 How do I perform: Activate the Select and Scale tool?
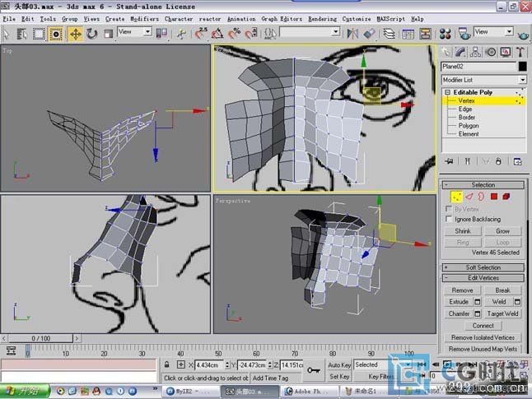(x=108, y=34)
